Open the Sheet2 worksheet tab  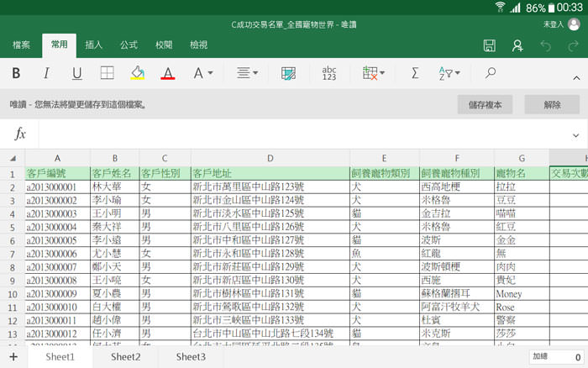tap(125, 357)
